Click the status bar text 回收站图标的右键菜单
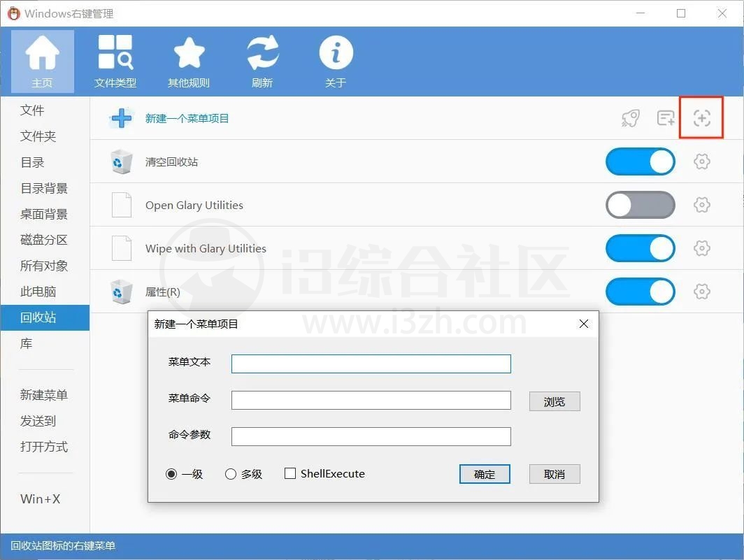Image resolution: width=744 pixels, height=560 pixels. 63,546
